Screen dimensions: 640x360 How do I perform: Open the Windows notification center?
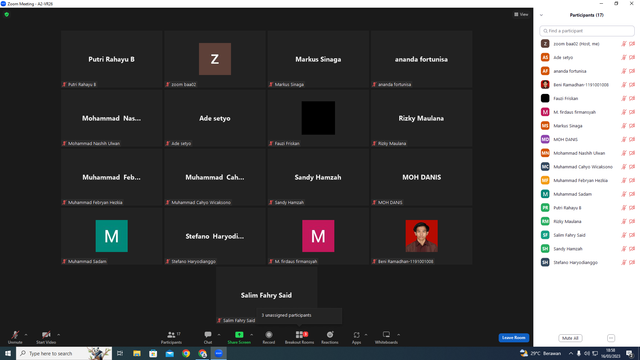tap(630, 353)
